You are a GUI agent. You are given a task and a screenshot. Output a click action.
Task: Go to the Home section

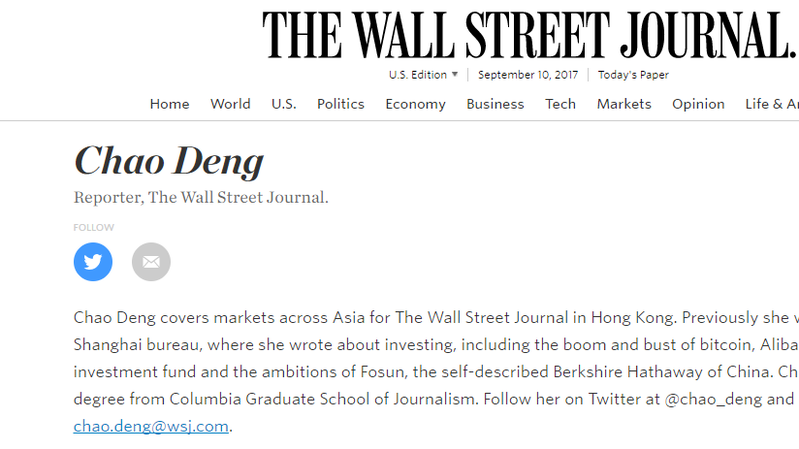[x=170, y=104]
